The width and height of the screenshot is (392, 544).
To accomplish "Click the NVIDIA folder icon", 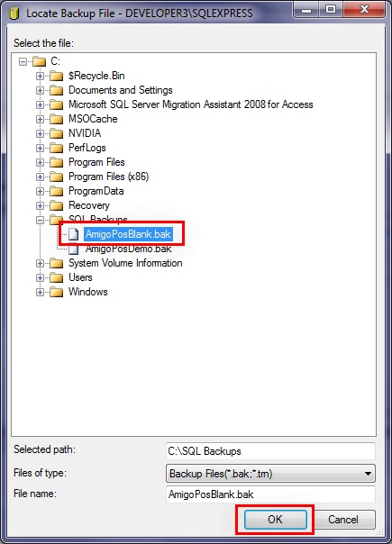I will point(56,133).
